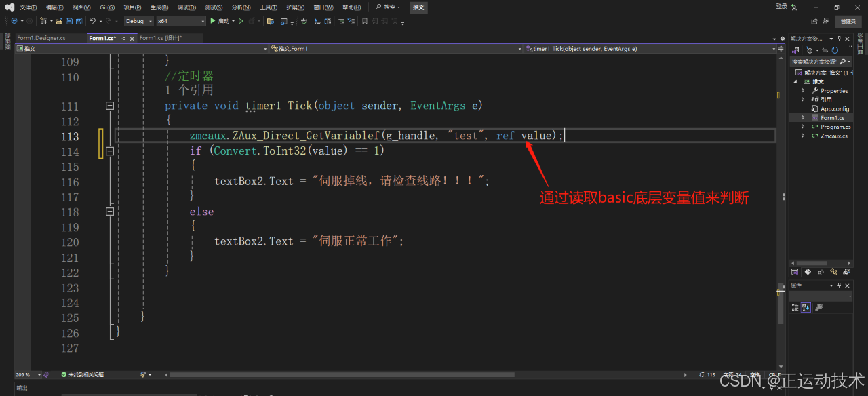Viewport: 868px width, 396px height.
Task: Click the "1 个引用" code lens link
Action: pyautogui.click(x=189, y=90)
